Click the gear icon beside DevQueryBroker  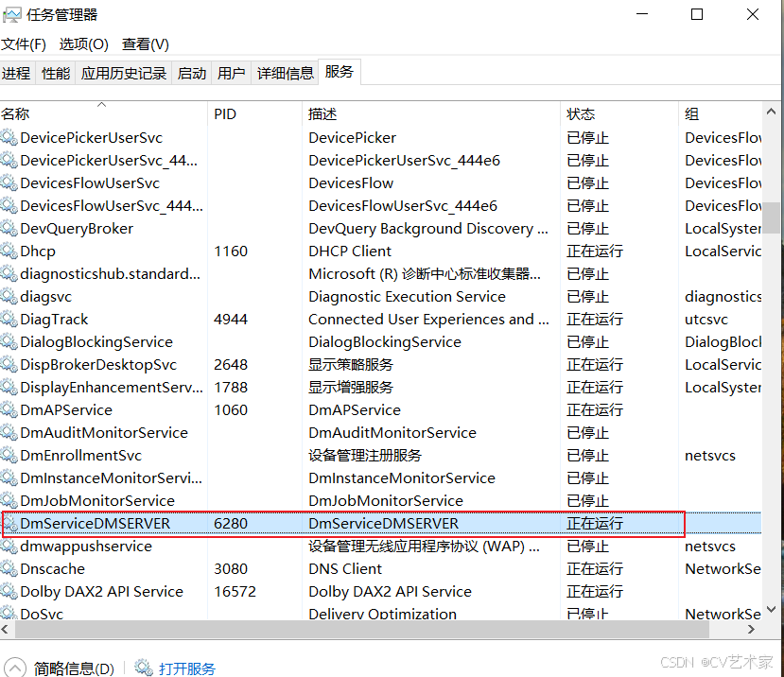click(x=9, y=229)
